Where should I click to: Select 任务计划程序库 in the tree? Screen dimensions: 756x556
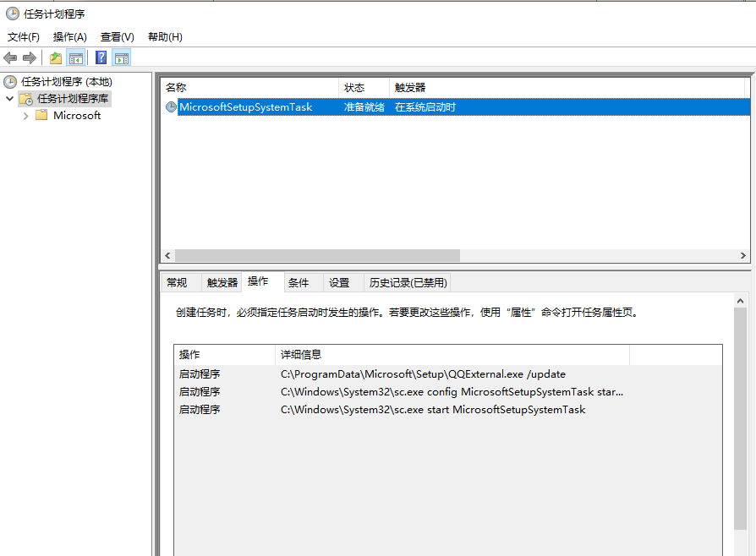73,99
